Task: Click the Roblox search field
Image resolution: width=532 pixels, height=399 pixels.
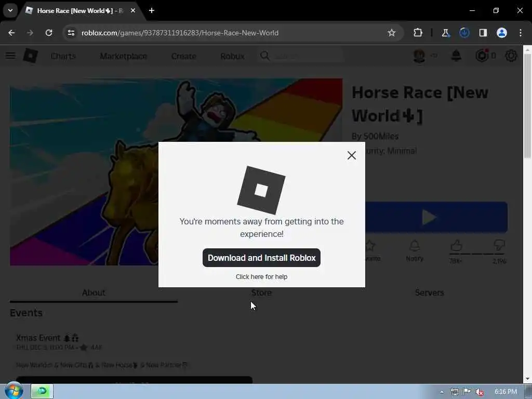Action: pyautogui.click(x=301, y=56)
